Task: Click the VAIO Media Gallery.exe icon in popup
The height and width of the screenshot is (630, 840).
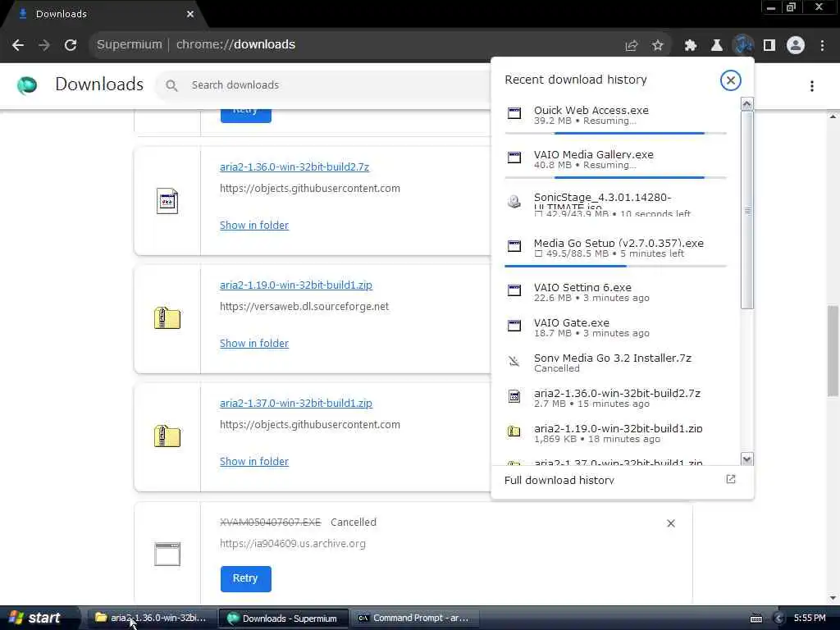Action: pyautogui.click(x=514, y=157)
